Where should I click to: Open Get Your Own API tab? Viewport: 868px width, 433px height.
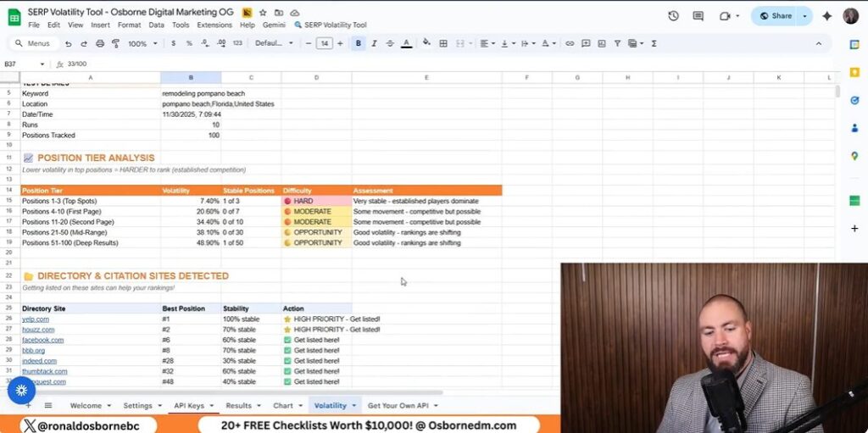[398, 405]
